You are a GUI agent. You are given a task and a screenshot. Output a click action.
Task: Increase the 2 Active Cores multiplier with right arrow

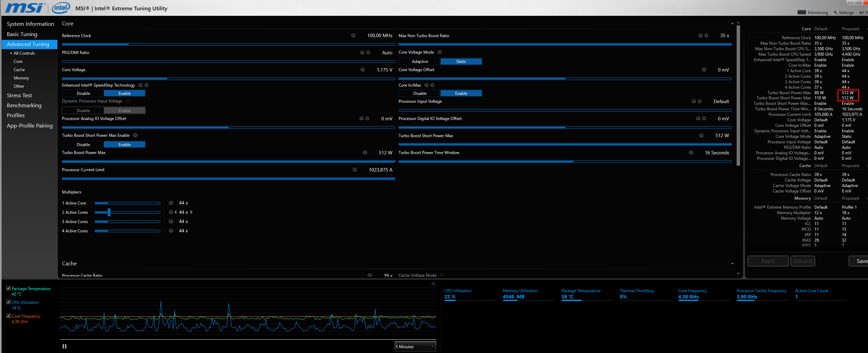pos(191,212)
